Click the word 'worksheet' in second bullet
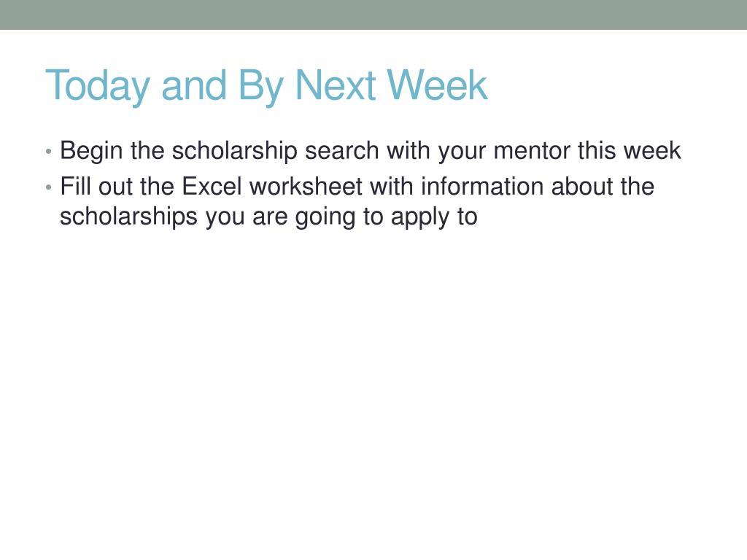Image resolution: width=747 pixels, height=560 pixels. click(x=306, y=186)
